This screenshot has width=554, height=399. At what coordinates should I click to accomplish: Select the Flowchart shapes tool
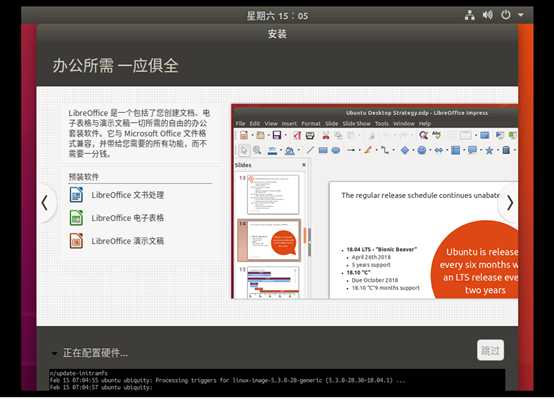[x=456, y=151]
